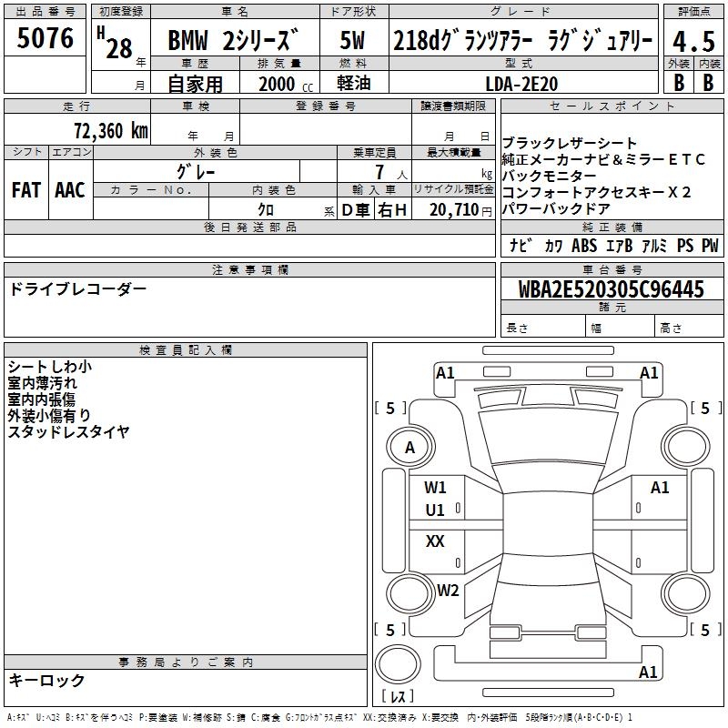Click inspector note 室内薄汚れ
The image size is (728, 728).
pyautogui.click(x=42, y=382)
